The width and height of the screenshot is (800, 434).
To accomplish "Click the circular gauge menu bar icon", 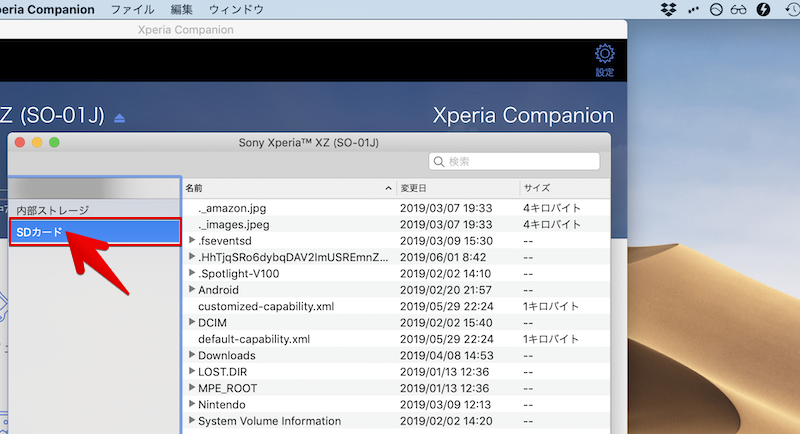I will point(715,9).
